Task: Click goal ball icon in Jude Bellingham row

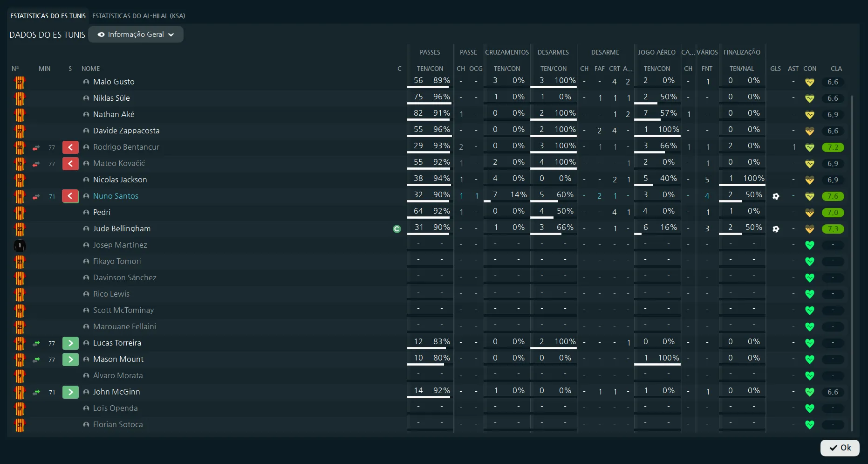Action: click(776, 229)
